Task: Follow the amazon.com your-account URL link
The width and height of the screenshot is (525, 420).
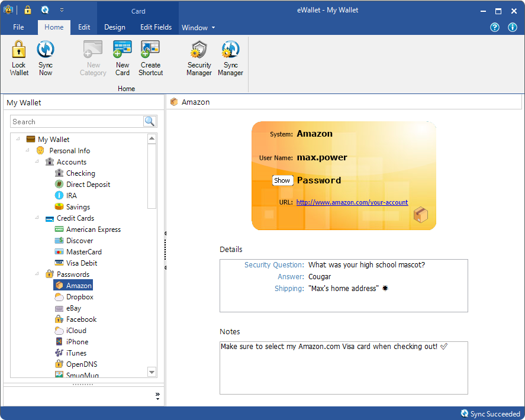Action: 352,202
